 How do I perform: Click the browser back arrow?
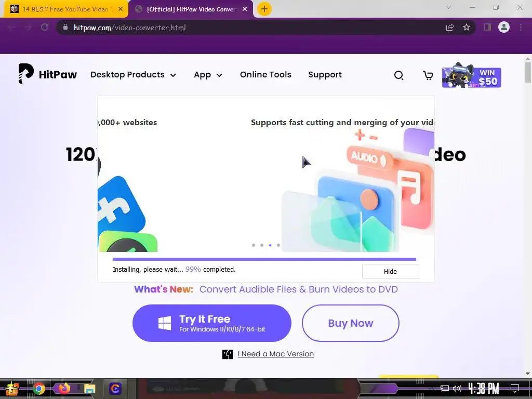(x=11, y=28)
